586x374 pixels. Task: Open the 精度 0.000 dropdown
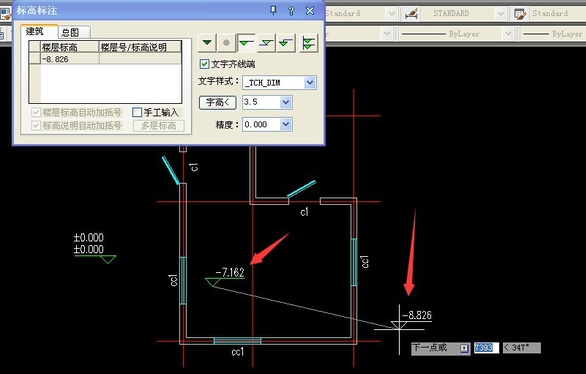click(286, 124)
